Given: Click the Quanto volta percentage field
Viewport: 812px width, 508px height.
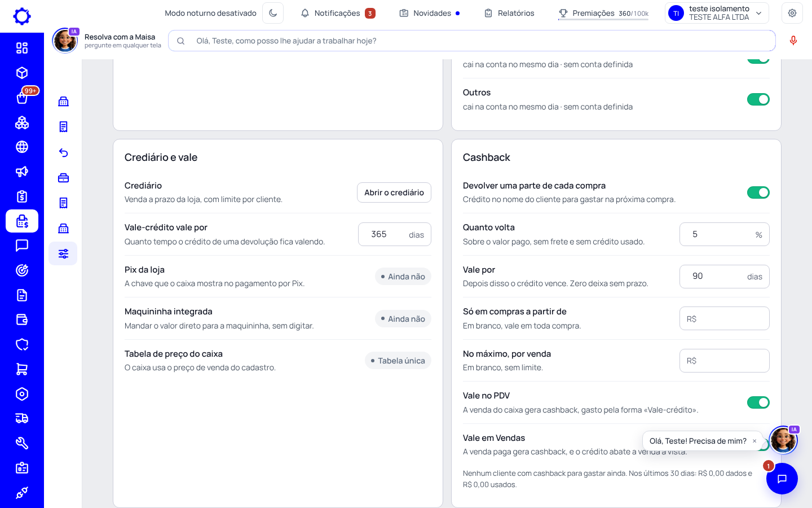Looking at the screenshot, I should 725,234.
